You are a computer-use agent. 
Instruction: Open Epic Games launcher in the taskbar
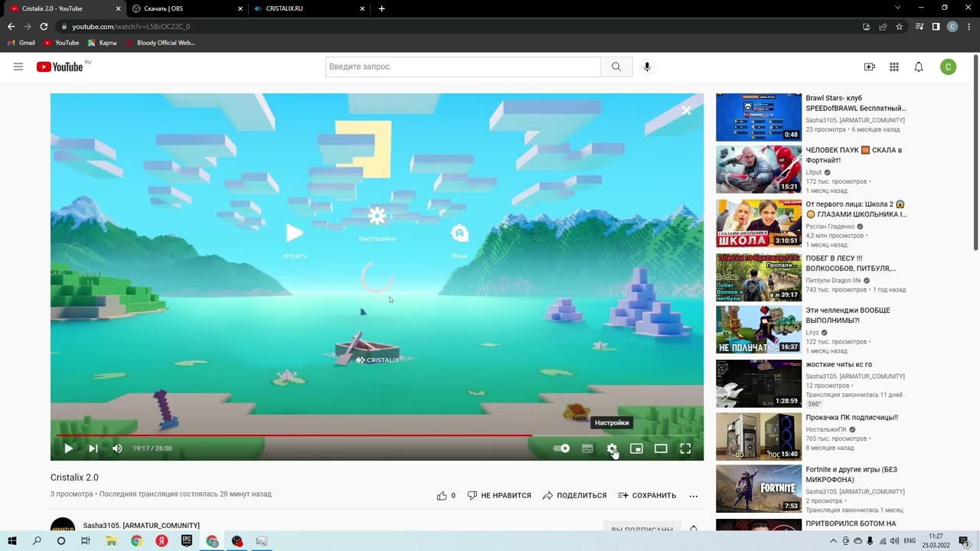(187, 541)
